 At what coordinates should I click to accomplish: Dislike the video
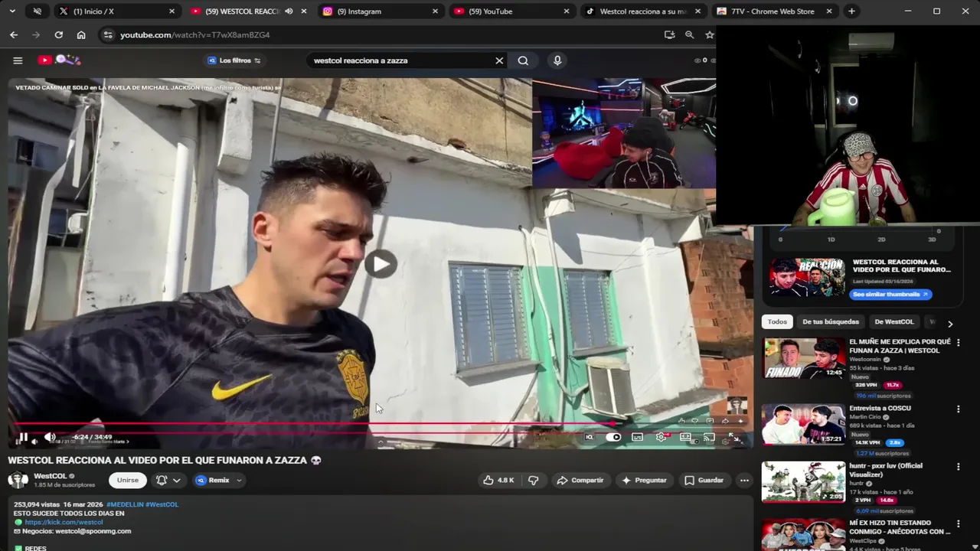pyautogui.click(x=534, y=480)
